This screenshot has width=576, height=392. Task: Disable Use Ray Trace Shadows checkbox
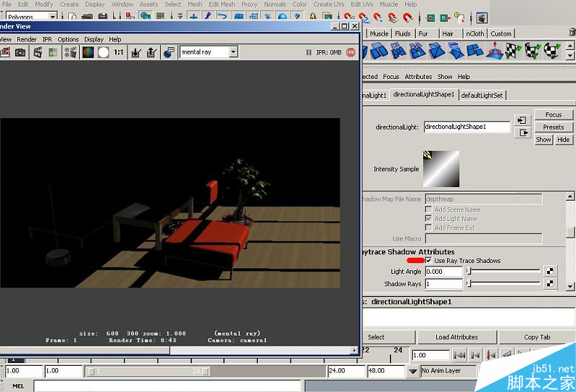[429, 260]
